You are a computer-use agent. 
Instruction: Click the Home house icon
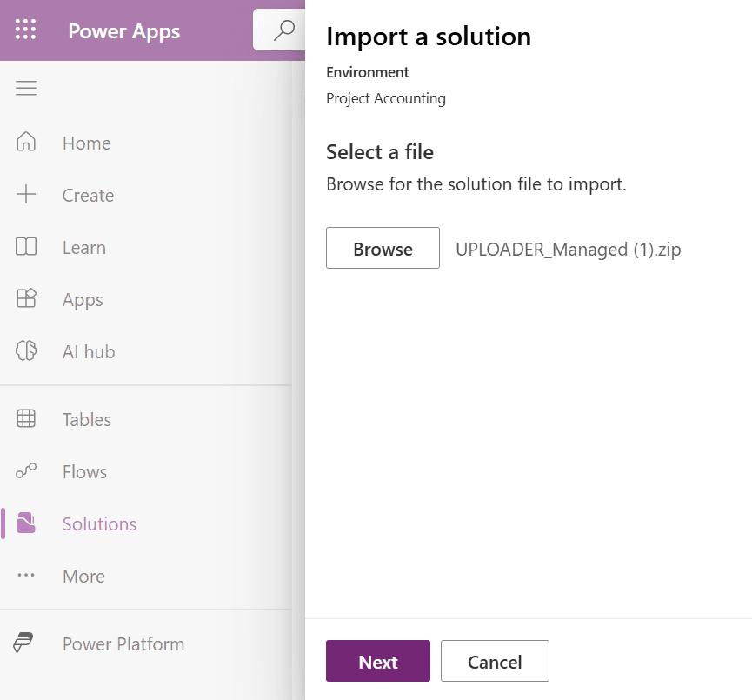(x=26, y=143)
